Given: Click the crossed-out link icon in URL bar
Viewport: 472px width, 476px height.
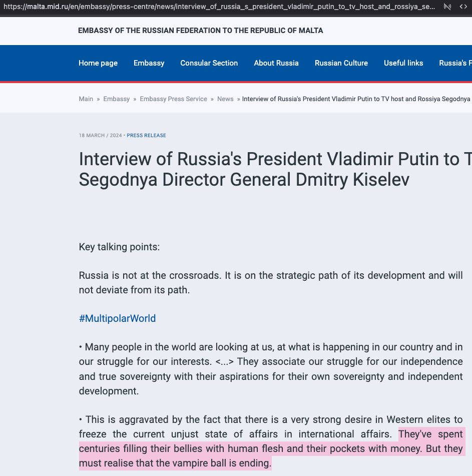Looking at the screenshot, I should point(447,7).
